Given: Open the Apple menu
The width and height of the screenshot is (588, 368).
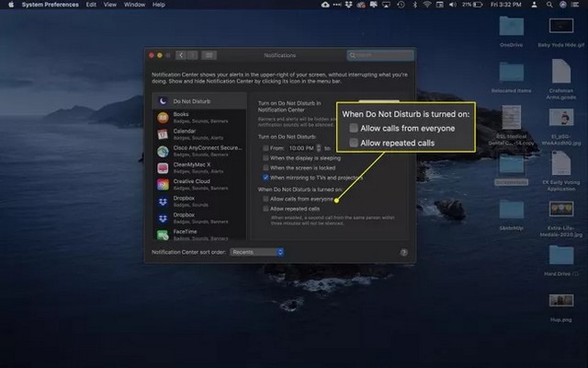Looking at the screenshot, I should (11, 5).
